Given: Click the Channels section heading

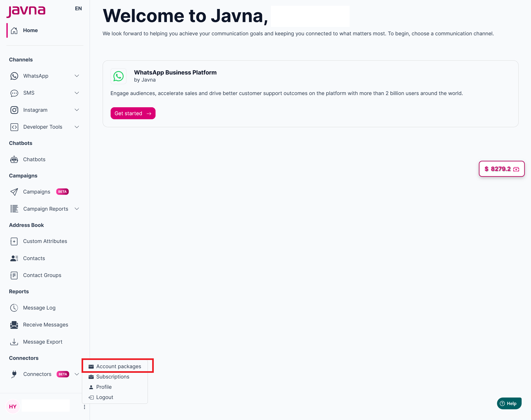Looking at the screenshot, I should [x=21, y=60].
